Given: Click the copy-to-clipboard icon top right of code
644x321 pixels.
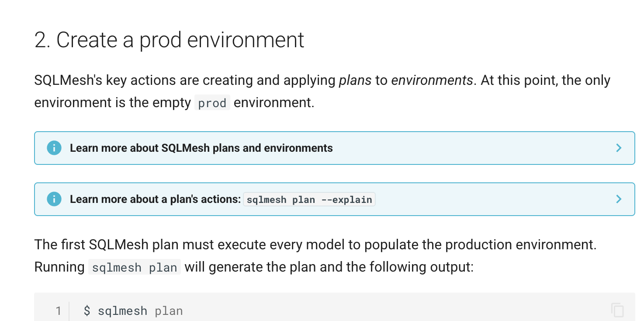Looking at the screenshot, I should click(x=617, y=311).
